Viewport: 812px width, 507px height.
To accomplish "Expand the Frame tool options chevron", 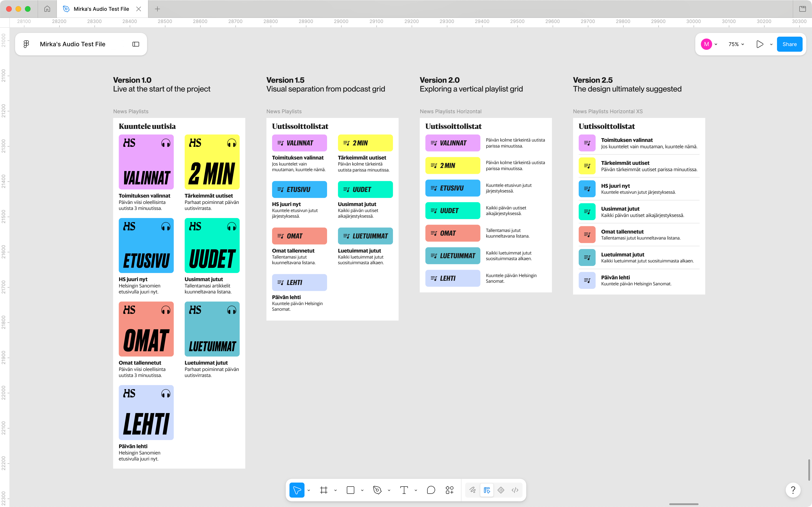I will 335,490.
